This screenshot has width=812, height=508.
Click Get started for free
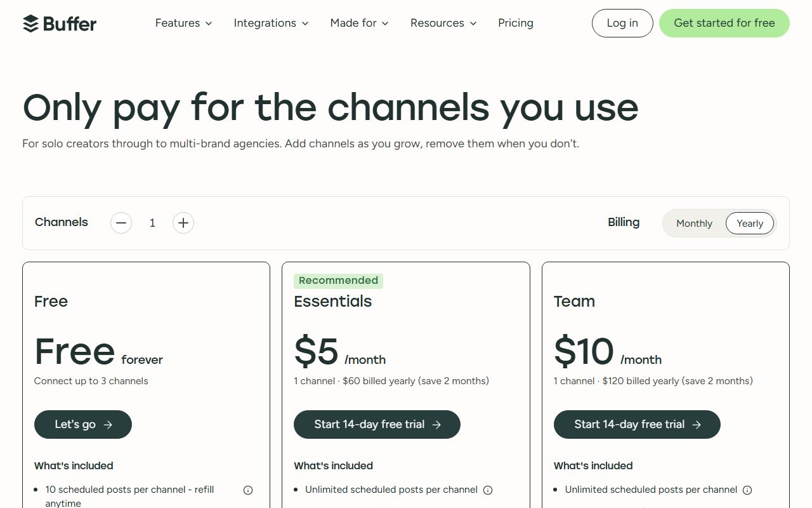724,23
